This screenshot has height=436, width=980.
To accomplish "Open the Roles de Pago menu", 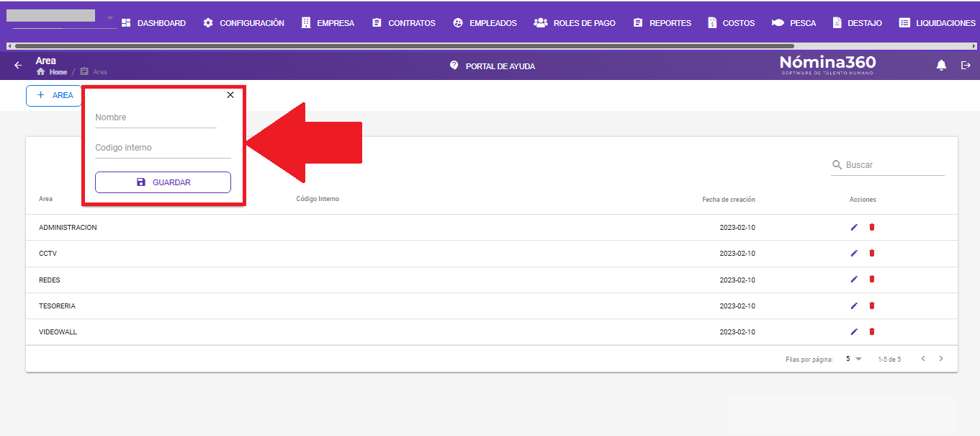I will (x=575, y=23).
